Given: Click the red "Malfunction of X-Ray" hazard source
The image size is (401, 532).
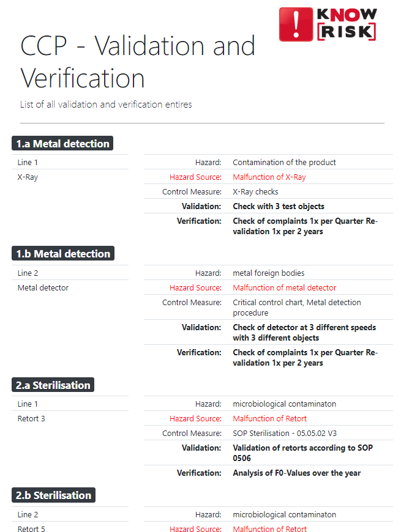Looking at the screenshot, I should (269, 177).
